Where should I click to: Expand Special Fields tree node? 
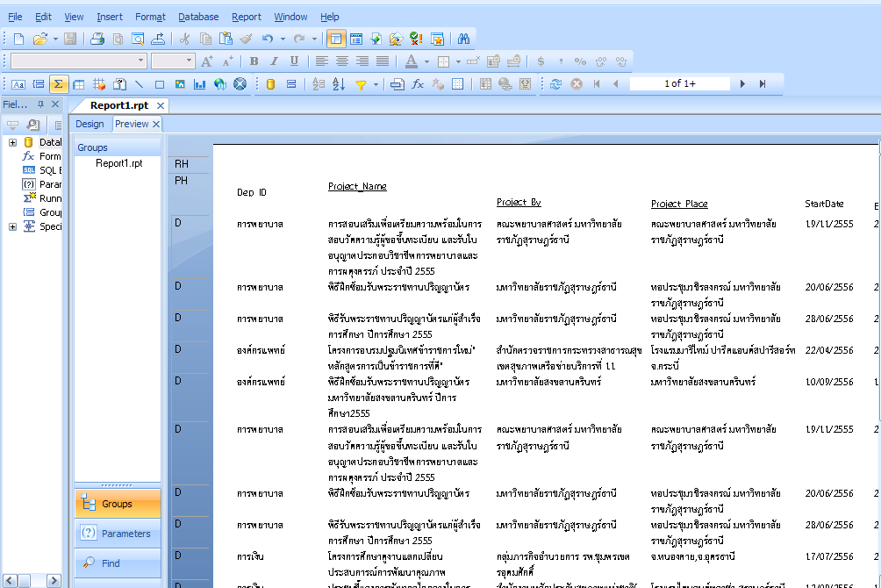click(x=12, y=226)
